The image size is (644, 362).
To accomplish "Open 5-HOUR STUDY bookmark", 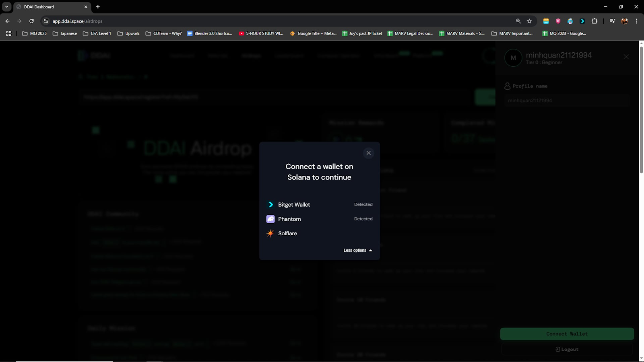I will (261, 33).
